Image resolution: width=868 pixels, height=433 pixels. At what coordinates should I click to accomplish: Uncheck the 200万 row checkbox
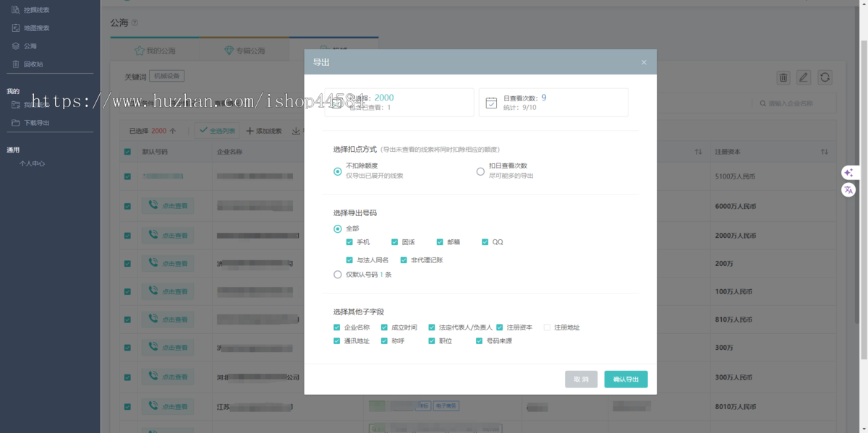127,263
